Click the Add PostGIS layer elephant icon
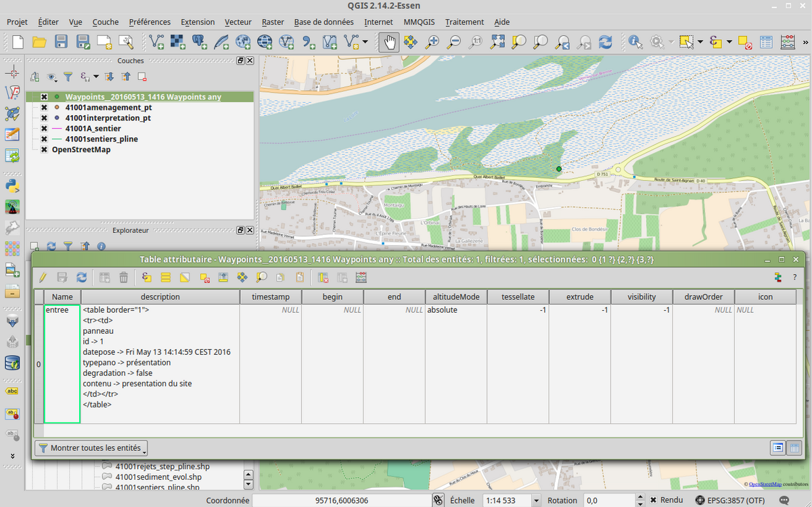812x507 pixels. [x=200, y=42]
